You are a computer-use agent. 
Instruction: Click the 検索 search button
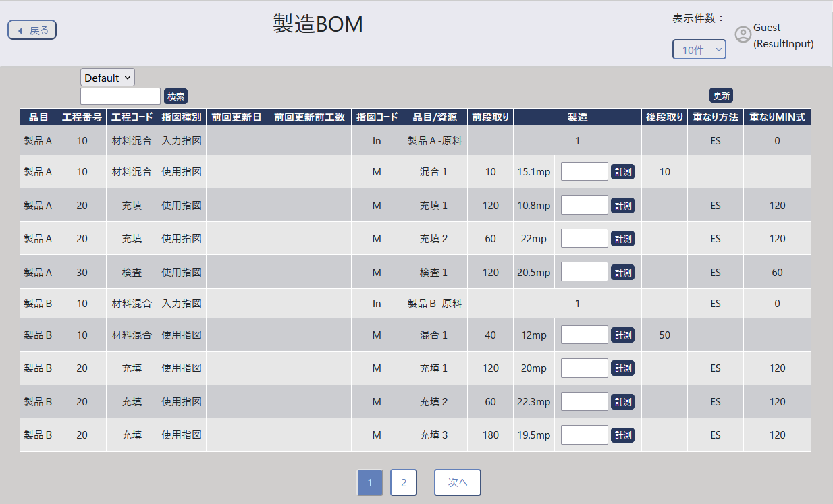[176, 96]
